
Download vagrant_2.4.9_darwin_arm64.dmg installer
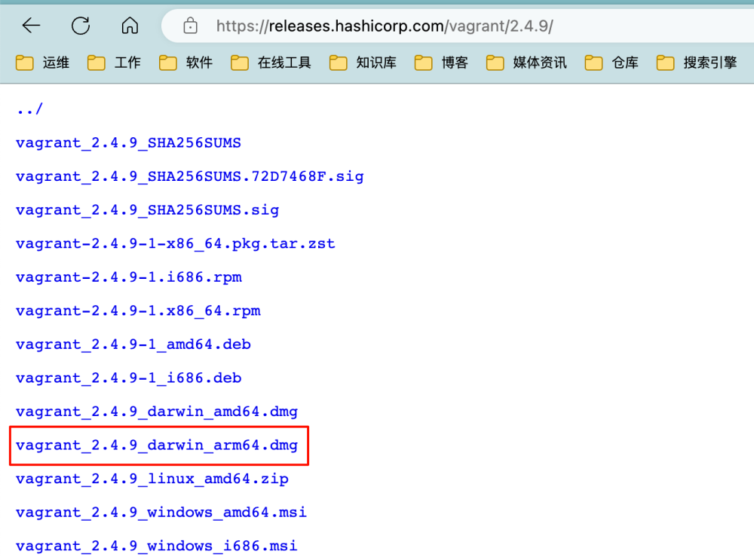click(157, 445)
